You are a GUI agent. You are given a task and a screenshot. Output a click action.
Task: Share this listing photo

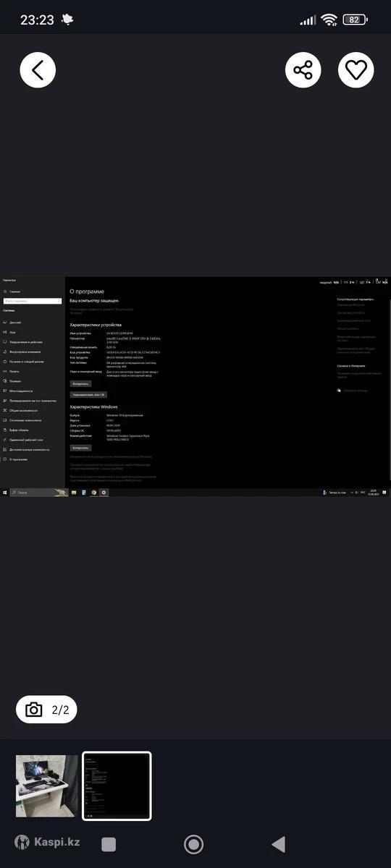[303, 70]
